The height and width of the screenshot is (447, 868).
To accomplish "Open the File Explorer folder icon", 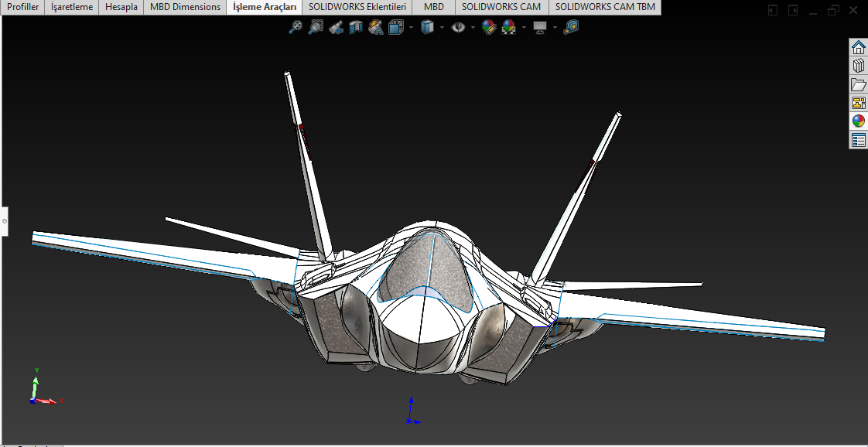I will click(x=858, y=84).
